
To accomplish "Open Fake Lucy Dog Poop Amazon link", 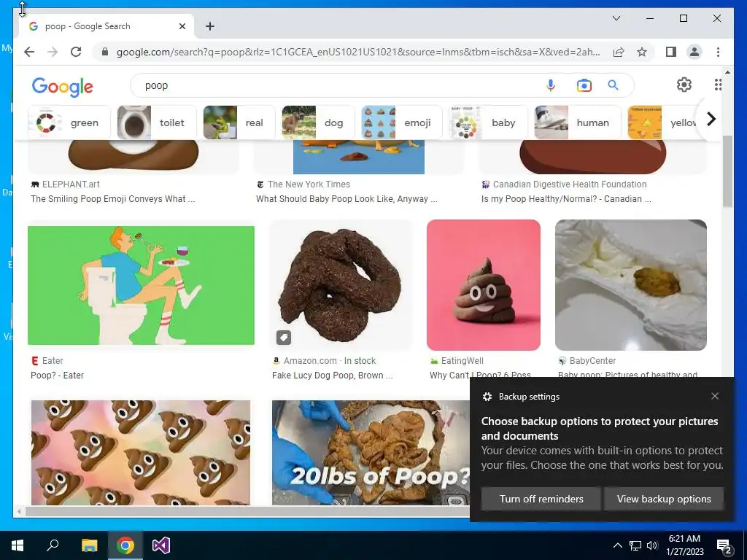I will (333, 376).
